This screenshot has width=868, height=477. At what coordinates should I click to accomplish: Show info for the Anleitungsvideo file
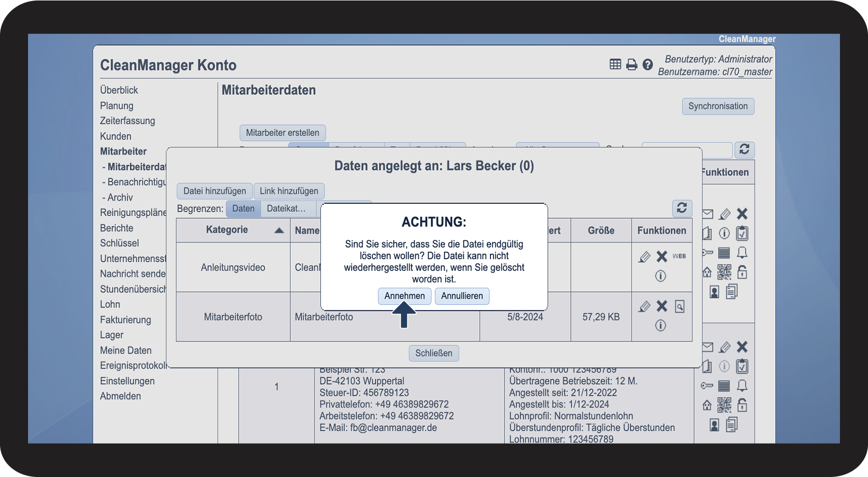661,276
